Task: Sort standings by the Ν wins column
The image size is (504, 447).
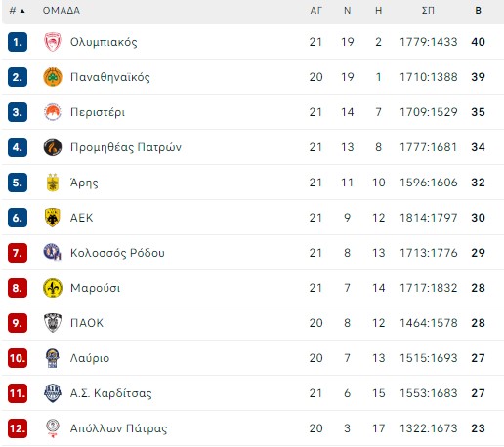Action: [348, 11]
